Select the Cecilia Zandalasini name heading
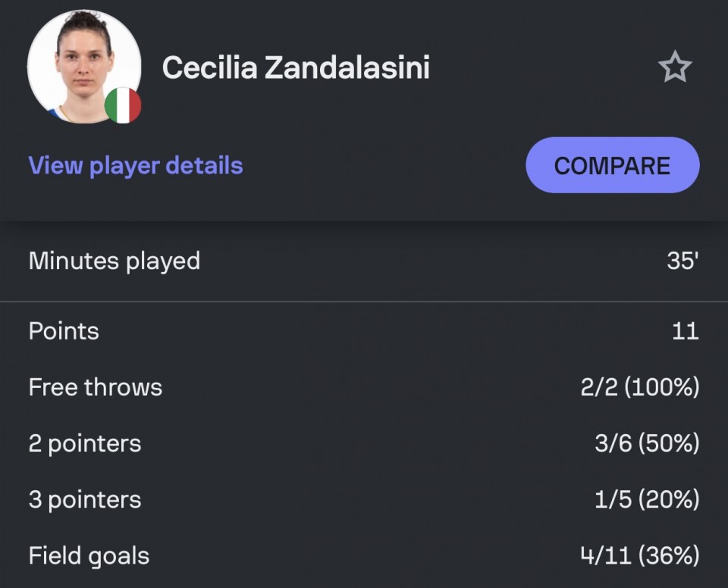The width and height of the screenshot is (728, 588). point(296,67)
